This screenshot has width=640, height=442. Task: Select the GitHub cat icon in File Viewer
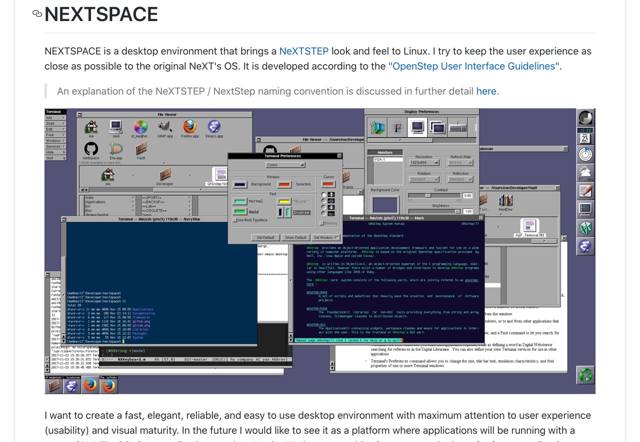click(x=91, y=148)
